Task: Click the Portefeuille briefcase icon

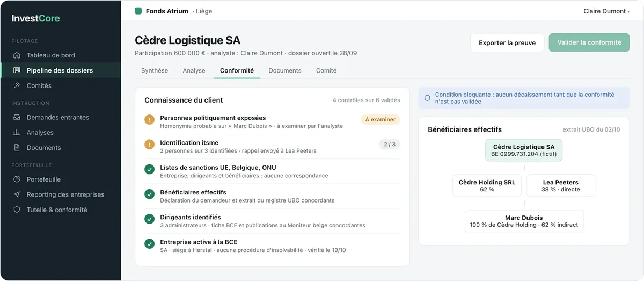Action: point(17,179)
